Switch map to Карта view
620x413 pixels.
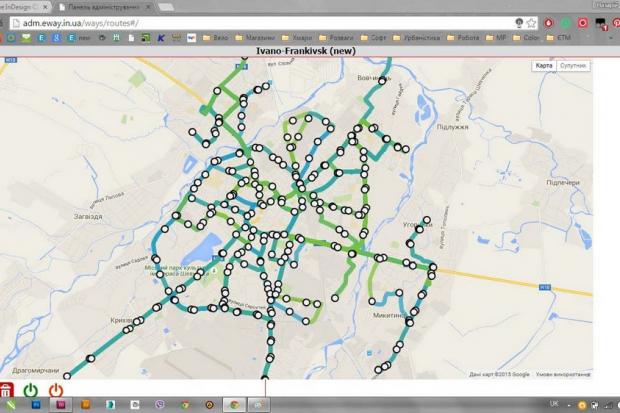pyautogui.click(x=544, y=65)
